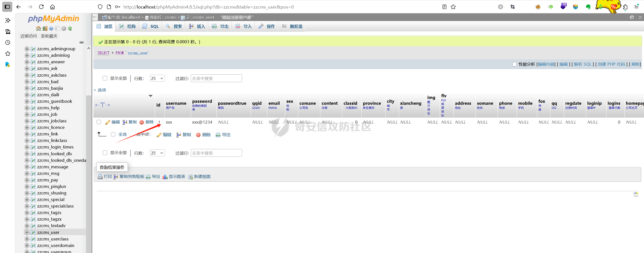The image size is (644, 253).
Task: Switch to the 结构 tab
Action: [127, 26]
